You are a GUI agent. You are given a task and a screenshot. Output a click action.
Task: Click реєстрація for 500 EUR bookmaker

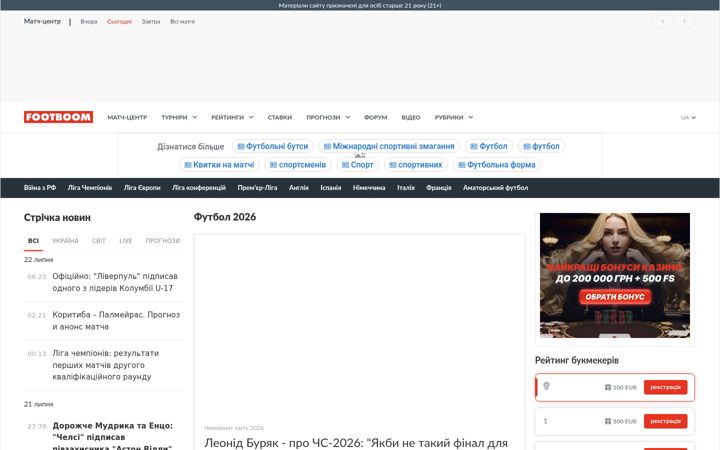point(665,421)
